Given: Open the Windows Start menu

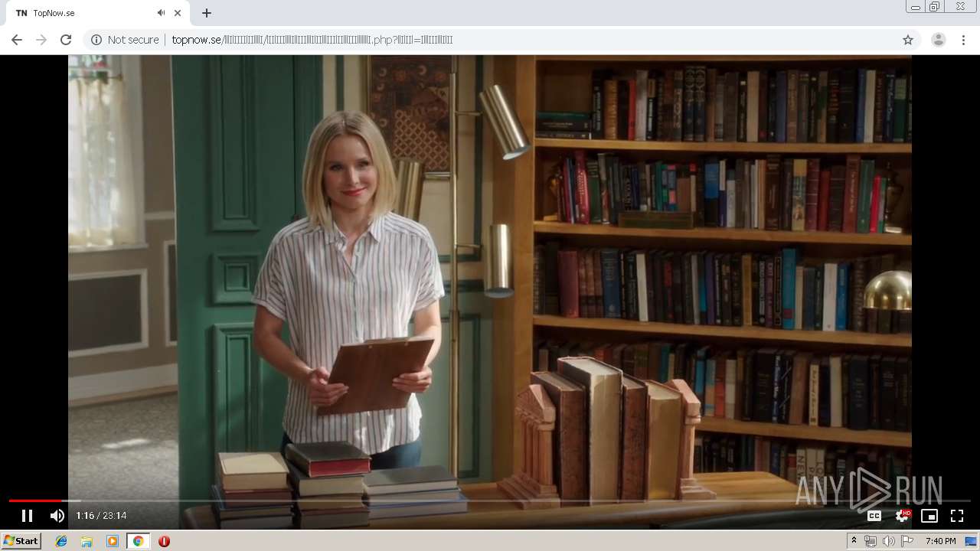Looking at the screenshot, I should (x=21, y=541).
